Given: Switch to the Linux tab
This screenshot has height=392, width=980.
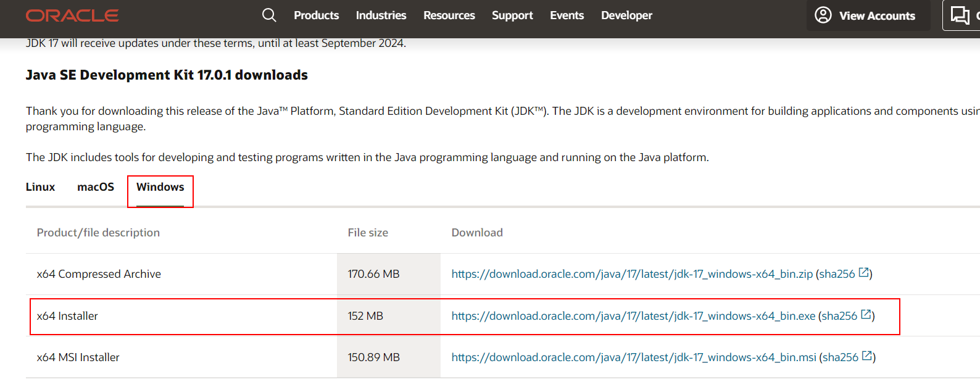Looking at the screenshot, I should click(40, 187).
